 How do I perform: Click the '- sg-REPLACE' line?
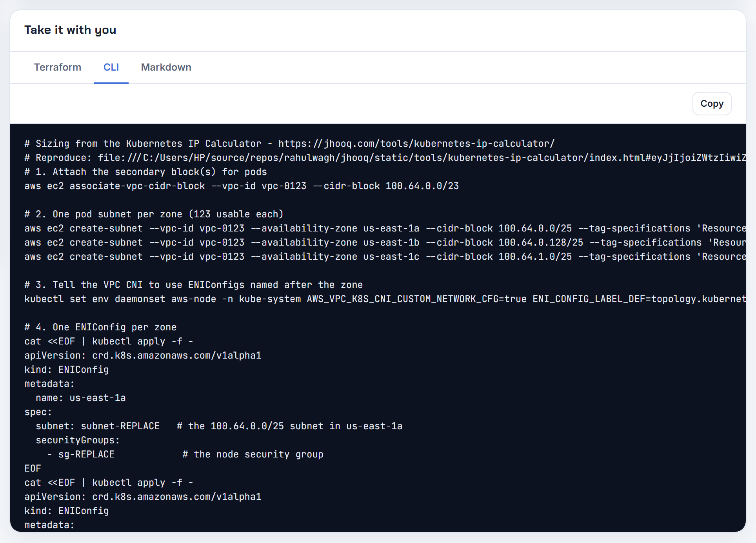coord(185,454)
